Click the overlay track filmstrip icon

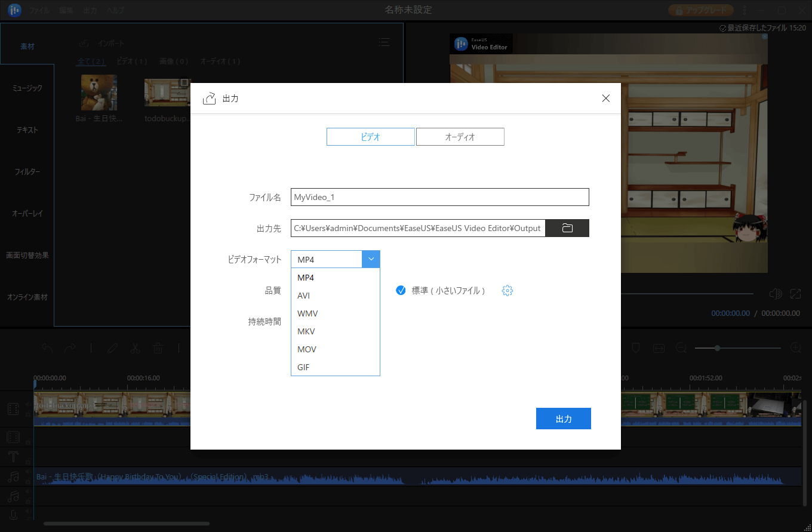click(x=13, y=438)
